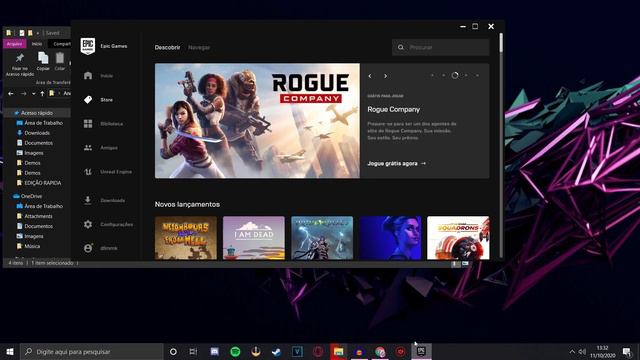Switch Explorer to large icons view
The image size is (640, 360).
465,264
